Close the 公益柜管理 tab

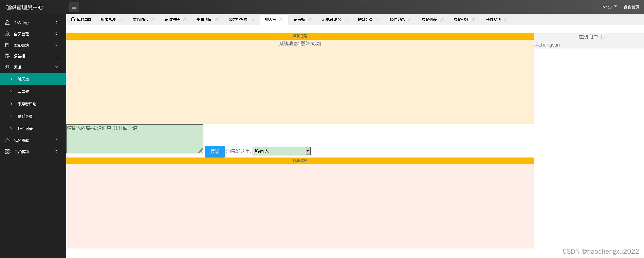(252, 19)
